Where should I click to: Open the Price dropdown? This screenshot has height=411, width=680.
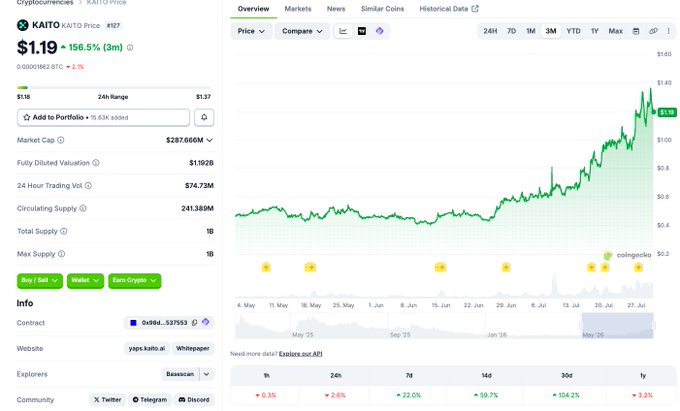(251, 31)
